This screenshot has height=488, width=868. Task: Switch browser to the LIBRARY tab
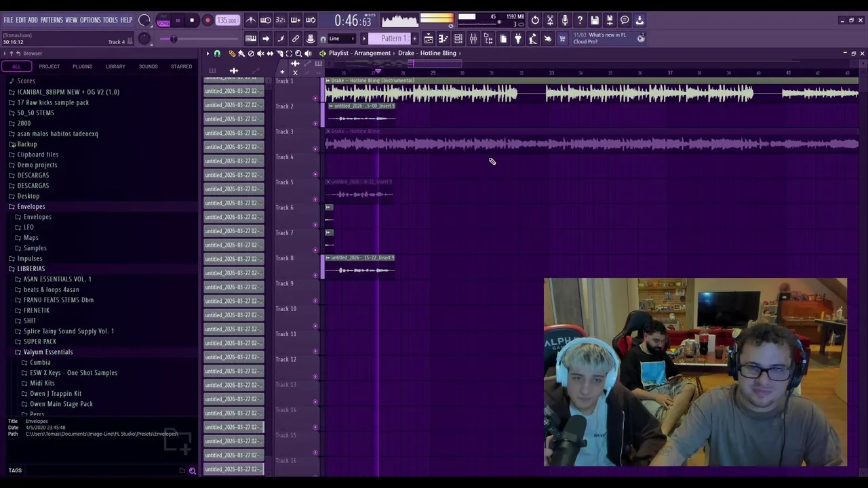[115, 66]
